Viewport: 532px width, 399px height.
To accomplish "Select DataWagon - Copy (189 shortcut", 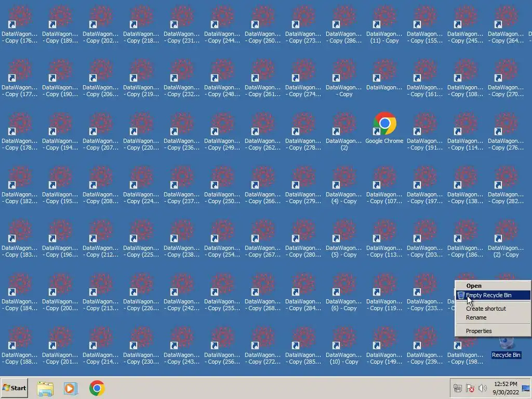I will click(x=60, y=24).
